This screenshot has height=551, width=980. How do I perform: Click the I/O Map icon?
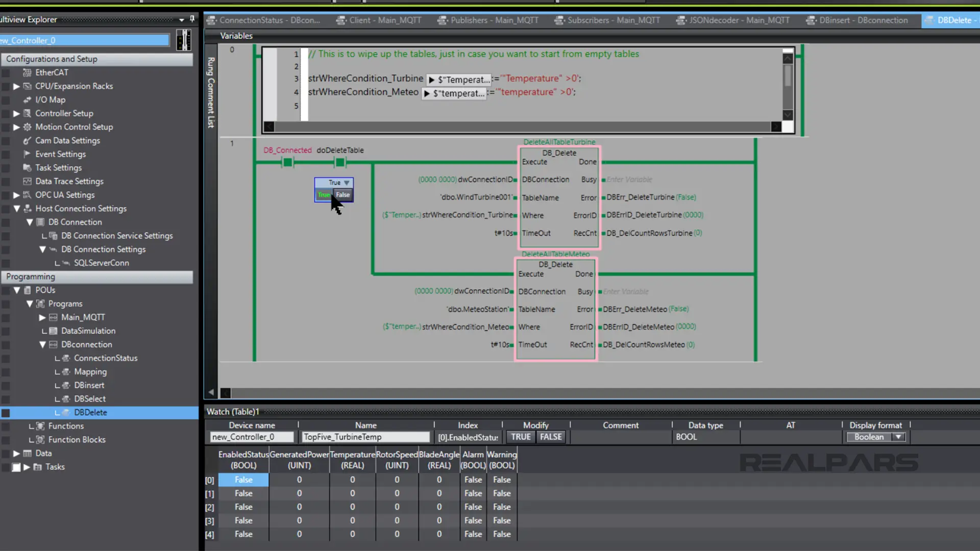click(x=27, y=100)
